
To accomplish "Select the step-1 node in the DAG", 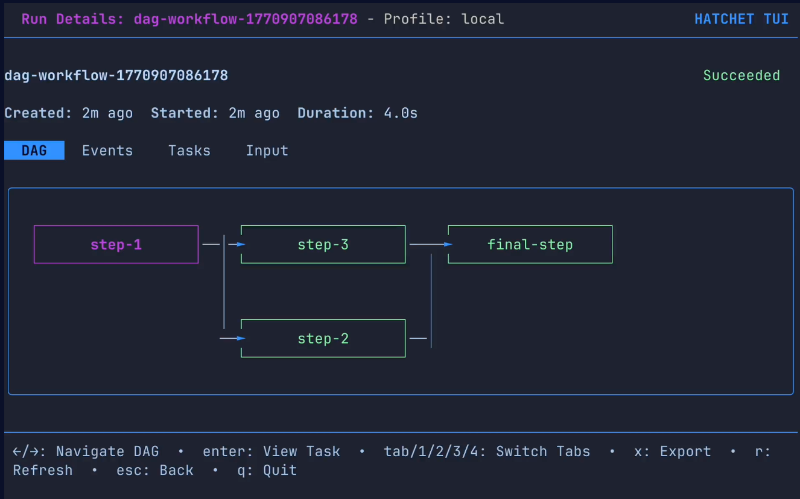I will [116, 244].
